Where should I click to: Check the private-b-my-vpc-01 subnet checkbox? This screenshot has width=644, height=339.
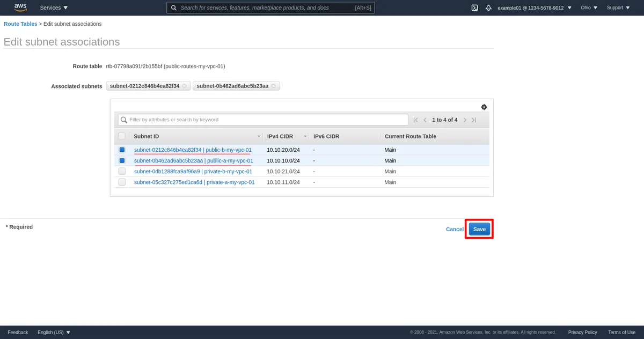click(x=122, y=172)
